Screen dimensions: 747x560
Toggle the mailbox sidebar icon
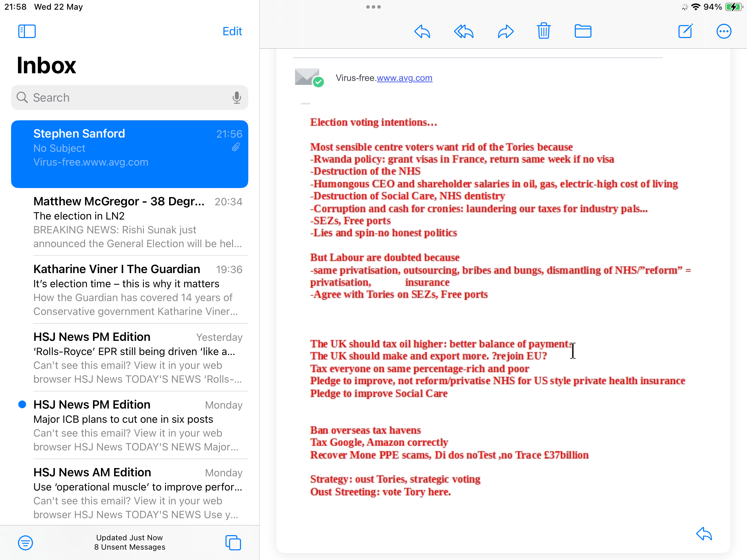pos(27,31)
